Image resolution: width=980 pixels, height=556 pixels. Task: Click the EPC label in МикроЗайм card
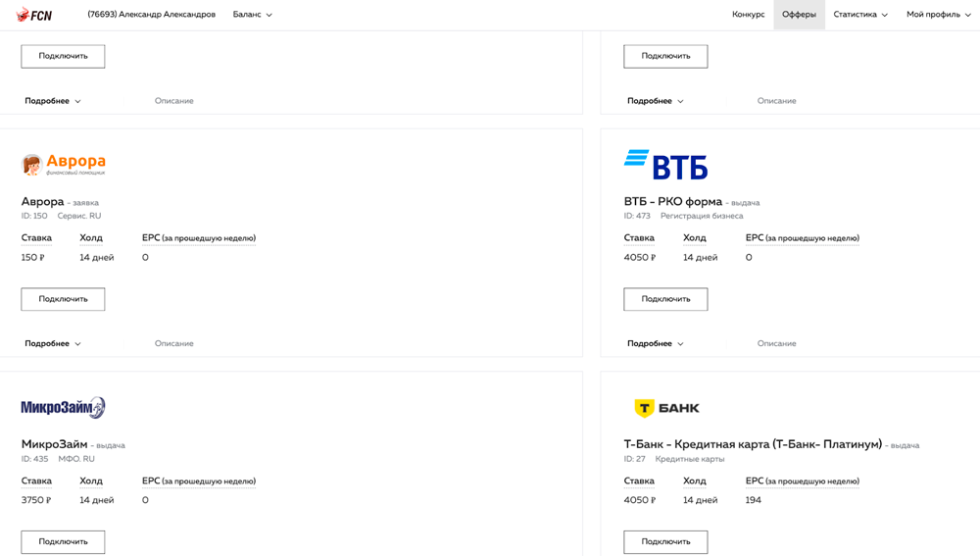(199, 480)
